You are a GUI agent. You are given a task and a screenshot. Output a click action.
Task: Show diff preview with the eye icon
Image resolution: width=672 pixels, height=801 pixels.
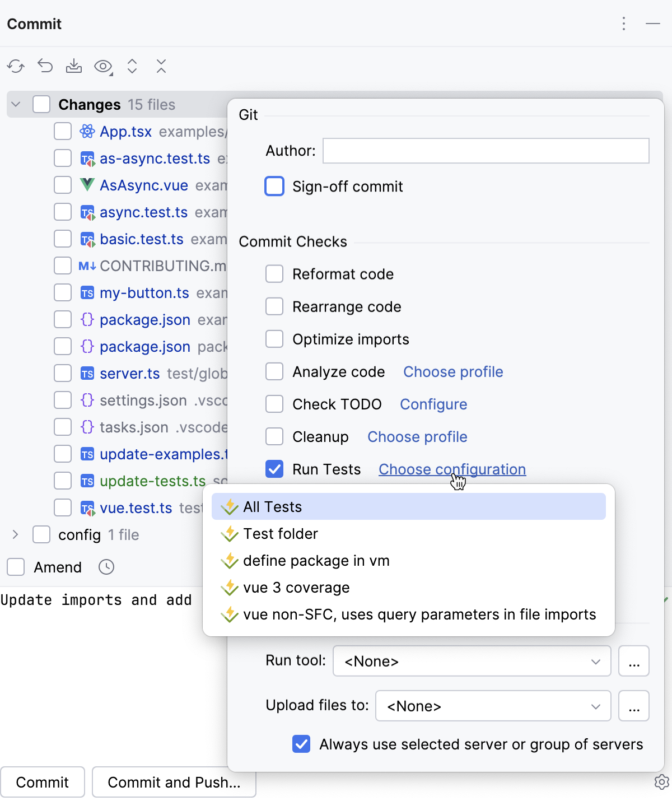click(x=103, y=66)
